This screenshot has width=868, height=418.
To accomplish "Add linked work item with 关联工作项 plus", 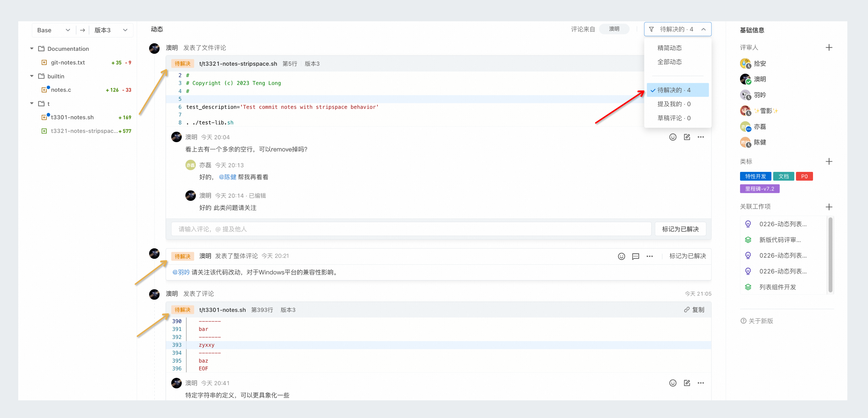I will point(828,207).
